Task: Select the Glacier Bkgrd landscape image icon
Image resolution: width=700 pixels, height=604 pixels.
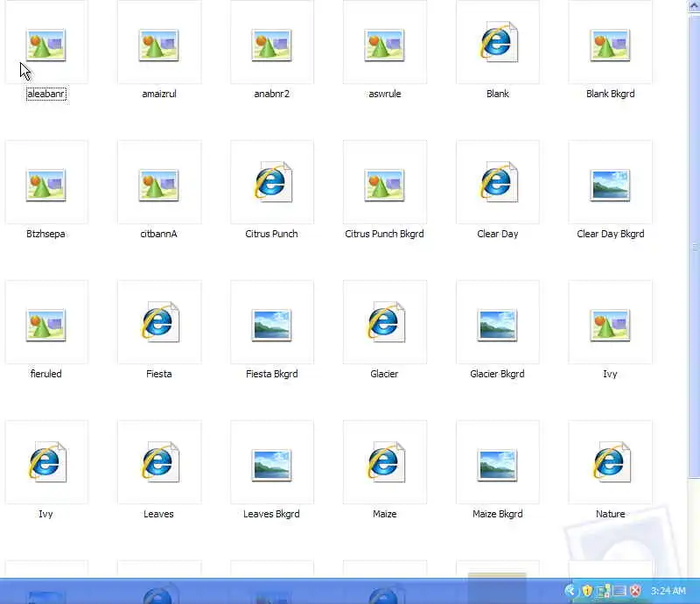Action: tap(497, 325)
